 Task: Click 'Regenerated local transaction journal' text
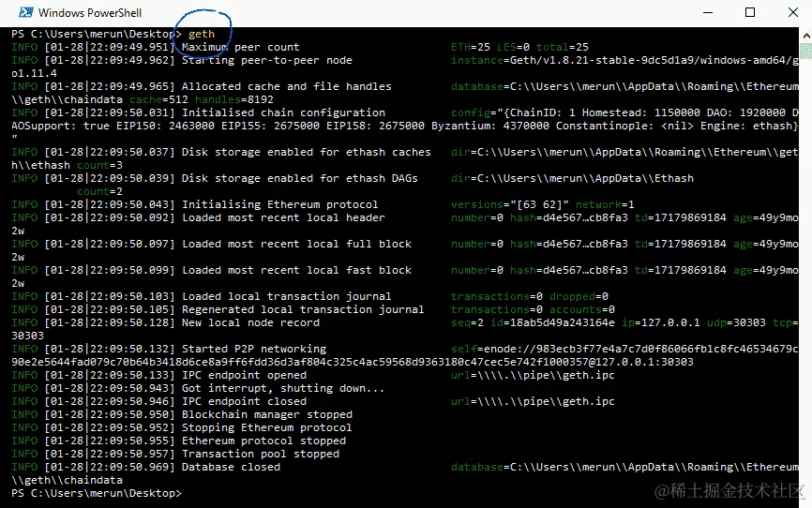click(303, 309)
